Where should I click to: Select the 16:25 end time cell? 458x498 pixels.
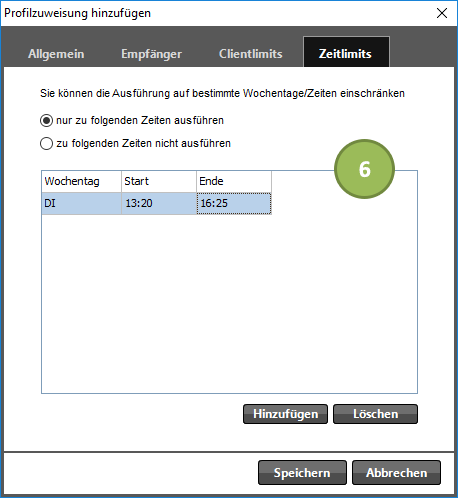[234, 203]
